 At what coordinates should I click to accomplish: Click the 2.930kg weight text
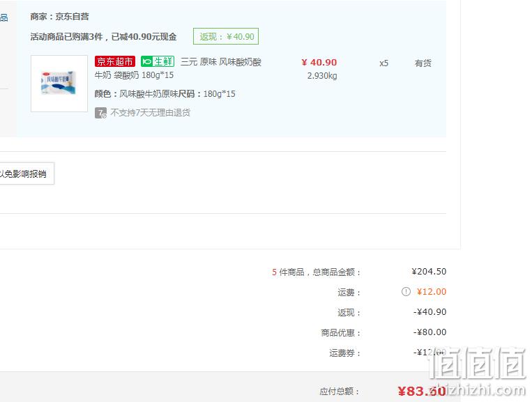tap(322, 75)
